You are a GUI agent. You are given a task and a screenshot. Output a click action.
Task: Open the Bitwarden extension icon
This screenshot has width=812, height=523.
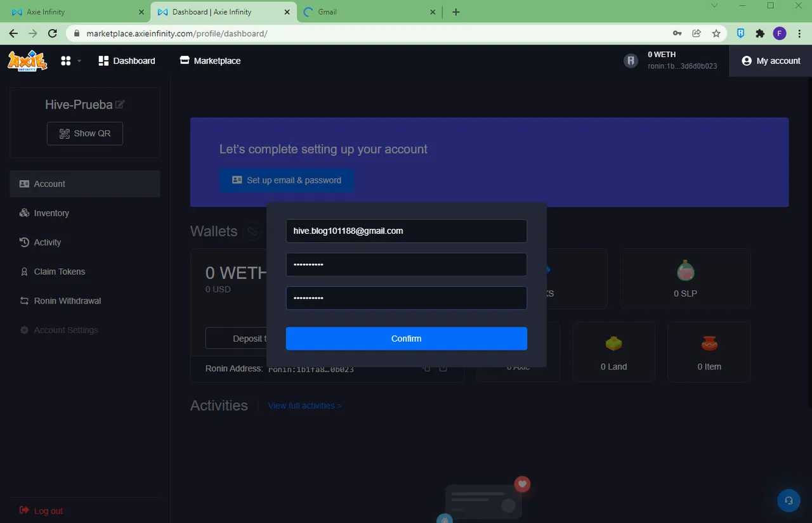(740, 34)
